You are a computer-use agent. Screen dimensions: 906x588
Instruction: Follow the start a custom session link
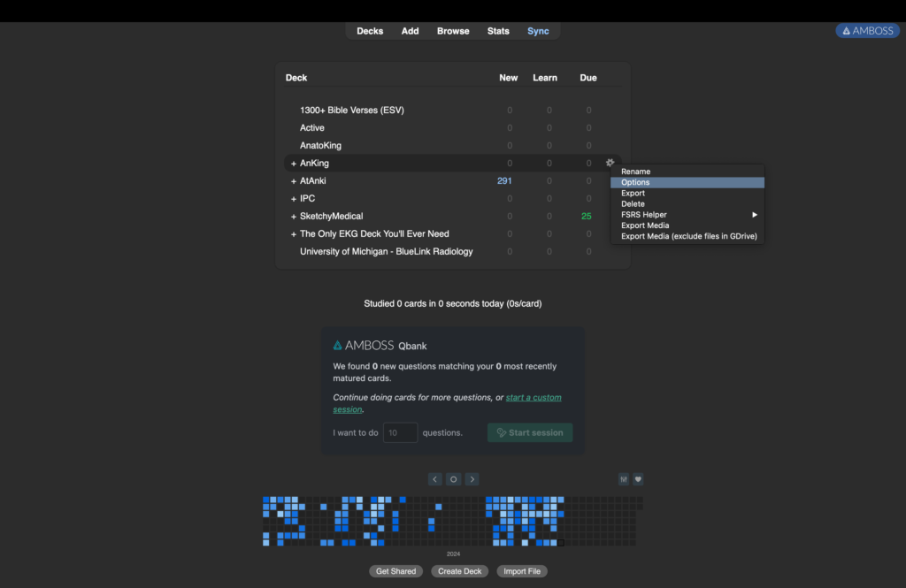534,397
